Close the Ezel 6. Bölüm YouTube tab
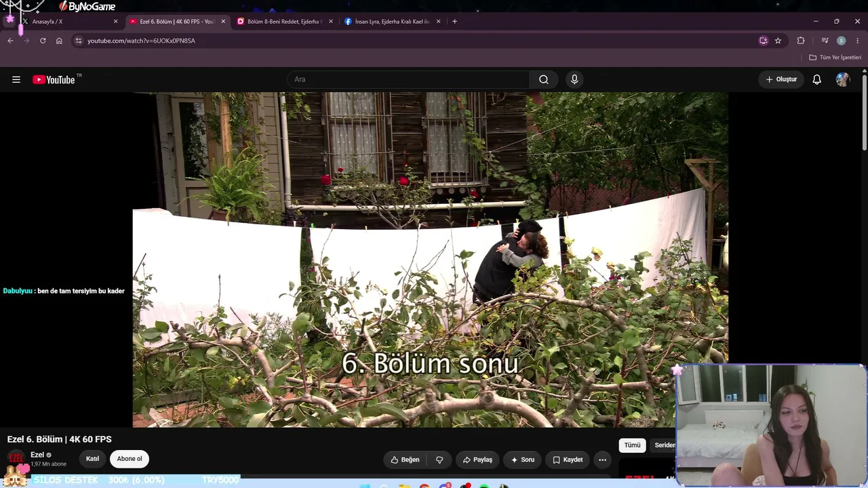This screenshot has height=488, width=868. pyautogui.click(x=223, y=22)
